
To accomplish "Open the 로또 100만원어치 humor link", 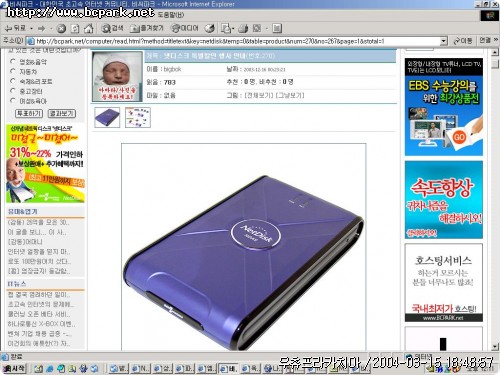I will pos(39,261).
